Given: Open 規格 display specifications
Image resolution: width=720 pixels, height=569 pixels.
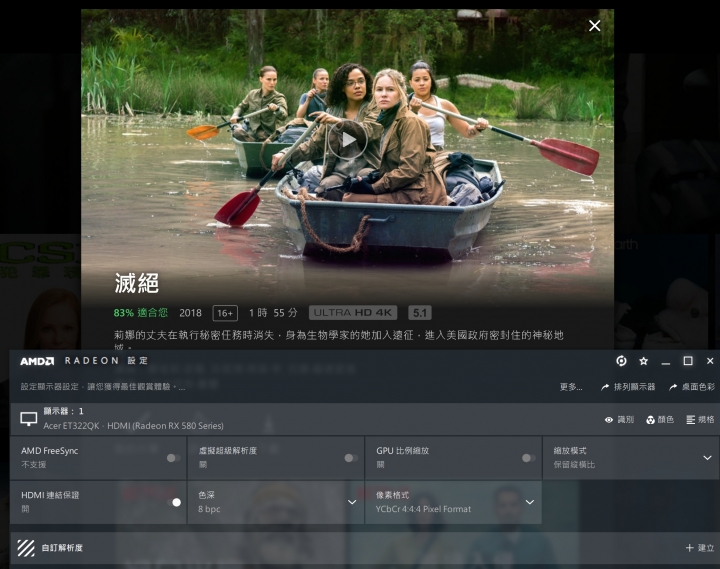Looking at the screenshot, I should 700,420.
